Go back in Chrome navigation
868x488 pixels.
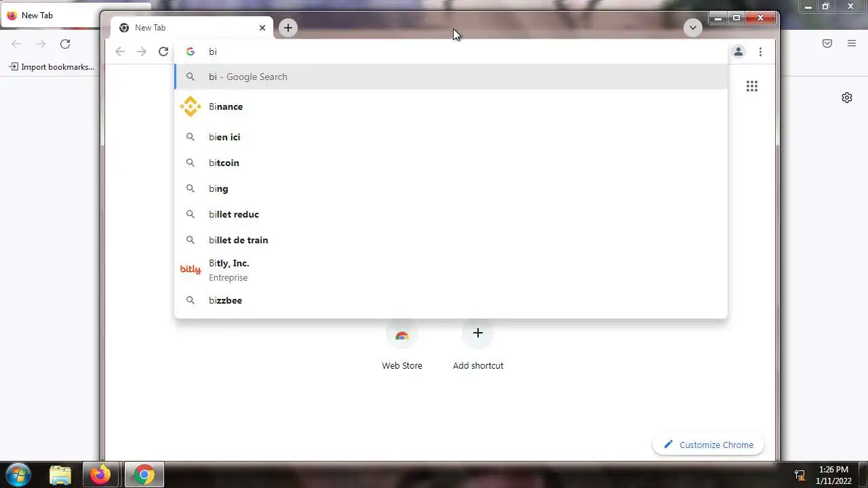click(120, 52)
